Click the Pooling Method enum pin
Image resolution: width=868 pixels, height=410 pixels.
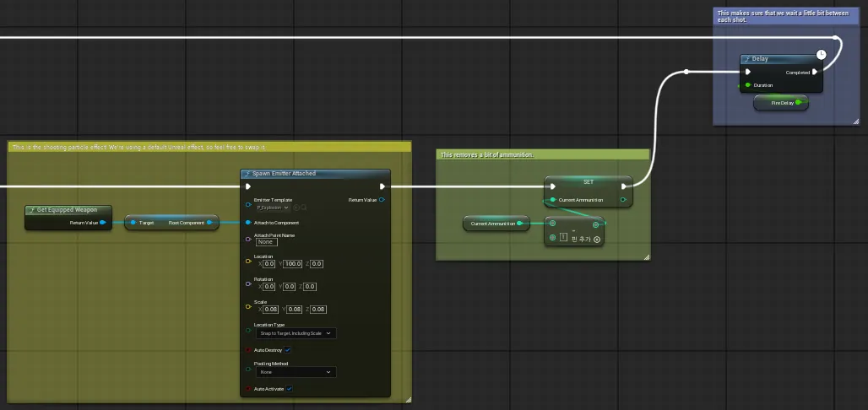pyautogui.click(x=248, y=369)
